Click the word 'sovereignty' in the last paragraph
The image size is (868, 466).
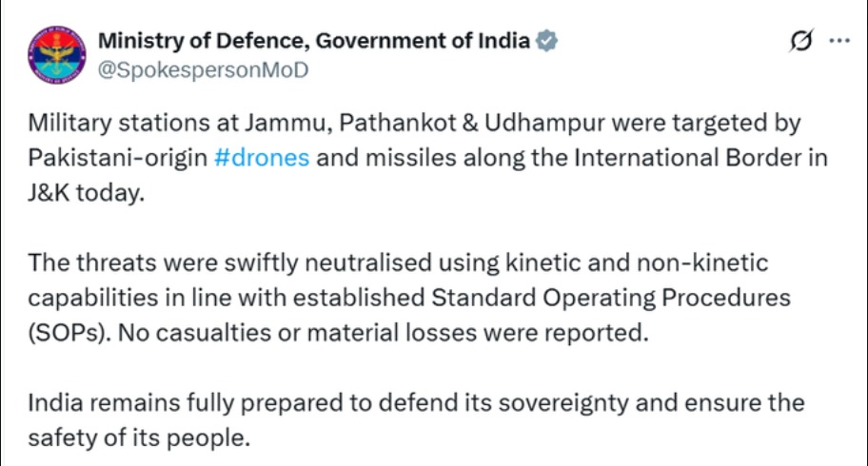click(563, 403)
